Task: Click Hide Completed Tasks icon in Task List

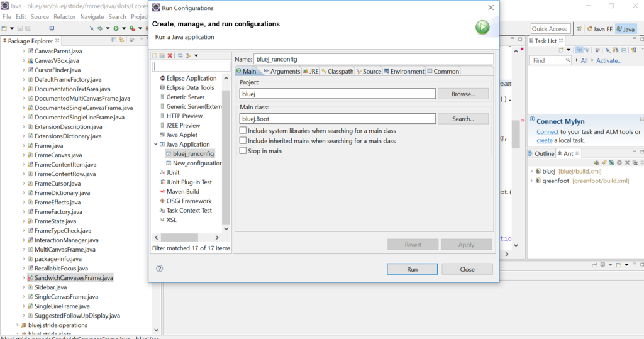Action: click(608, 50)
